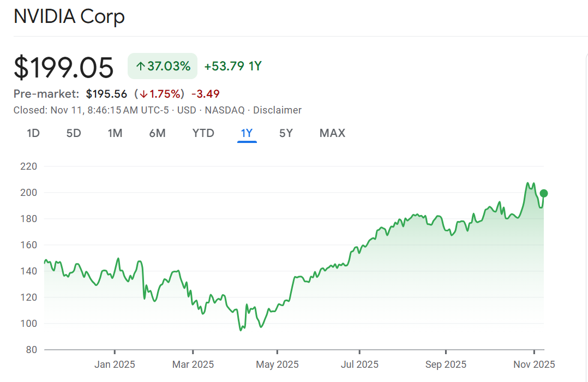
Task: Select the 5D chart range
Action: (x=74, y=133)
